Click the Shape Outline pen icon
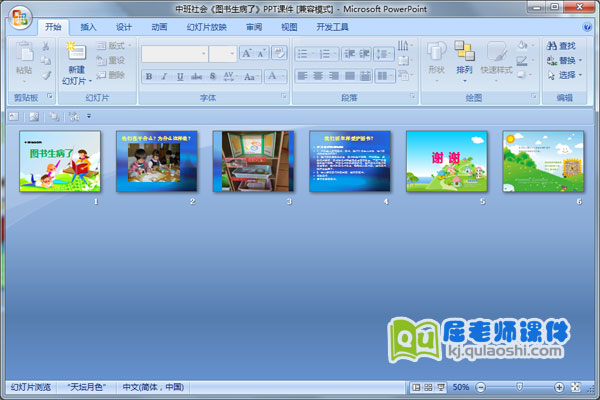Image resolution: width=600 pixels, height=400 pixels. 524,60
